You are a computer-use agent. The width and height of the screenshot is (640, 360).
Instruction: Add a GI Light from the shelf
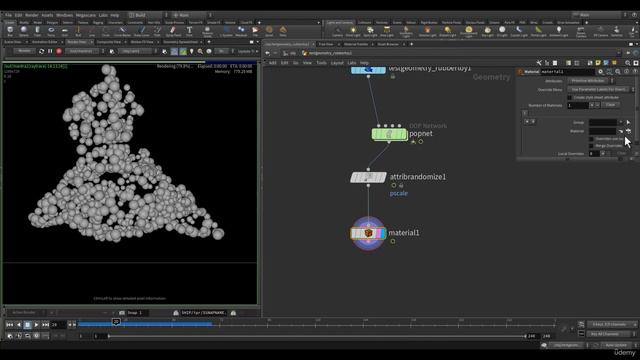coord(502,31)
